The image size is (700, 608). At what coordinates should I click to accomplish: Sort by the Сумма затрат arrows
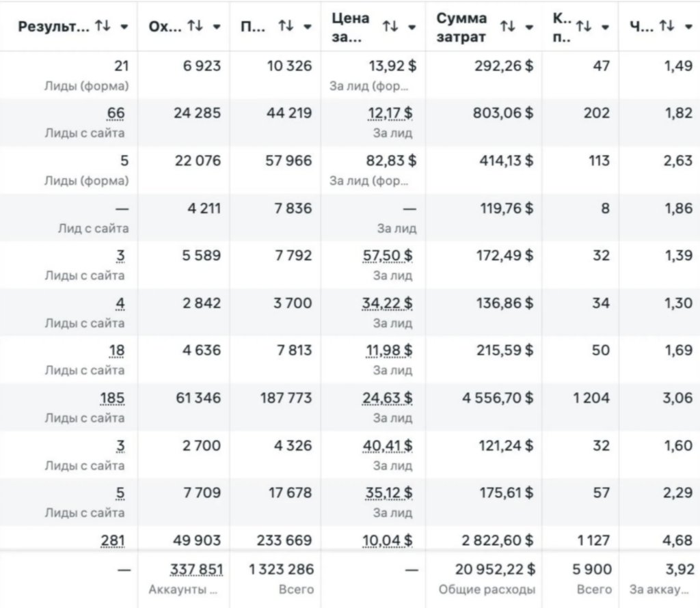[508, 27]
